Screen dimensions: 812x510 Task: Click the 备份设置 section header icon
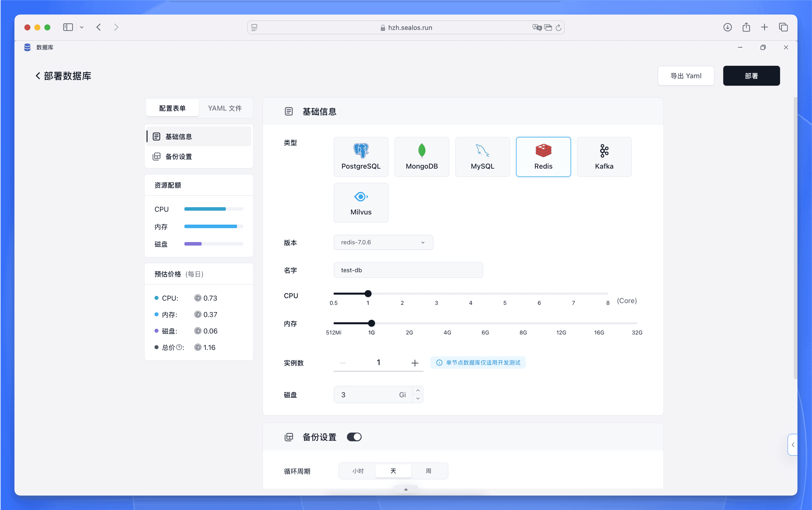289,437
